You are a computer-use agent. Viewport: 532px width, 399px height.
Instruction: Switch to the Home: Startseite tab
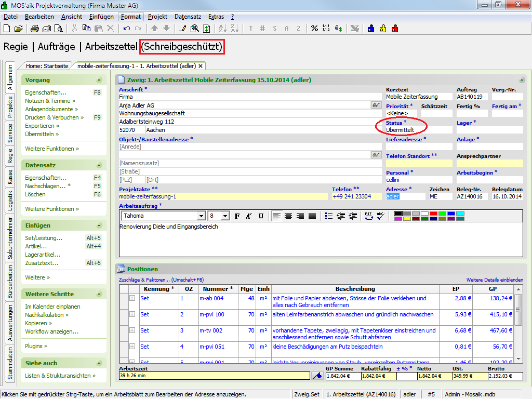[47, 66]
